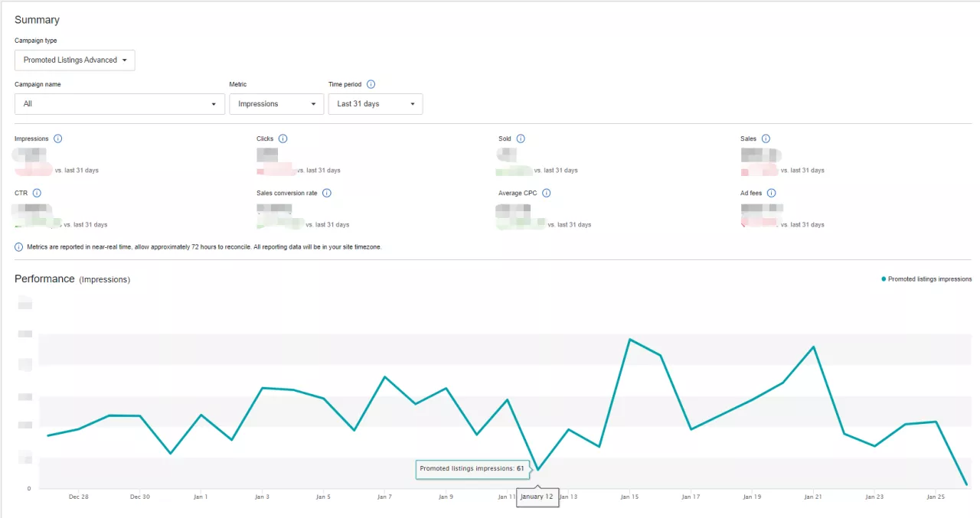Click the Jan 21 peak data point
Screen dimensions: 980x518
(813, 347)
